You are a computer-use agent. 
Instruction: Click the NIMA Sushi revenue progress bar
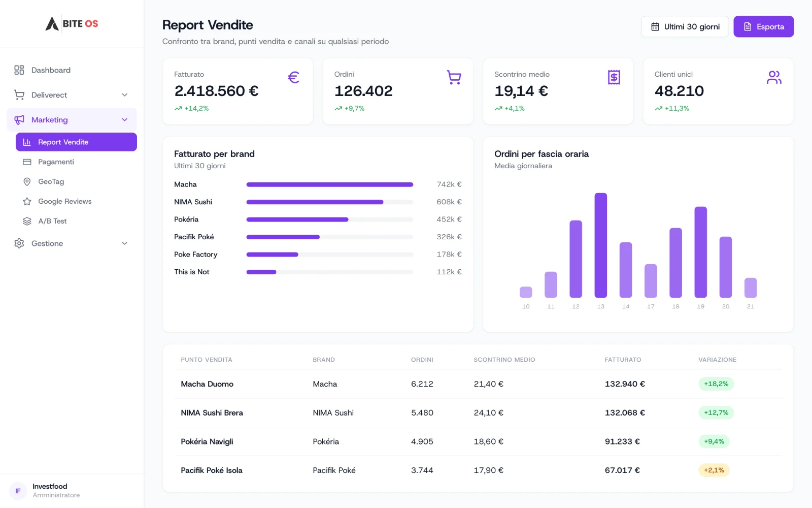pyautogui.click(x=330, y=202)
